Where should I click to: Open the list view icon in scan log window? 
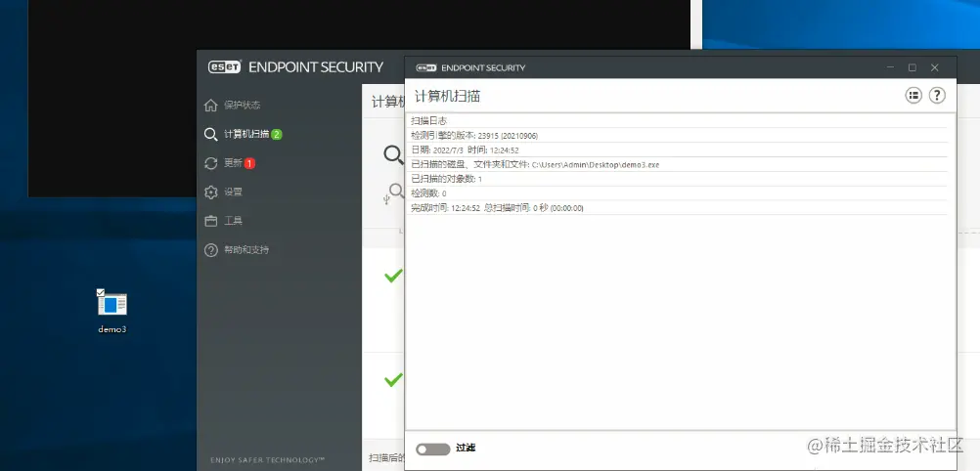913,96
